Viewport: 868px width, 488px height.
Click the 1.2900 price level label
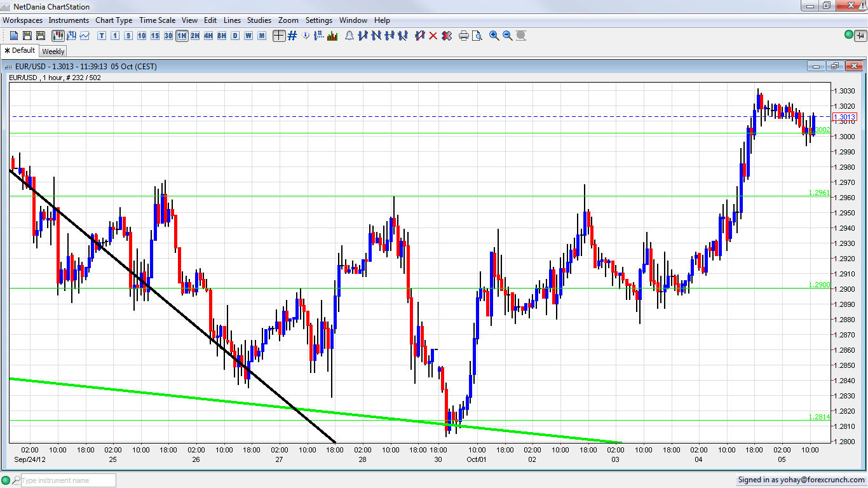click(x=819, y=285)
